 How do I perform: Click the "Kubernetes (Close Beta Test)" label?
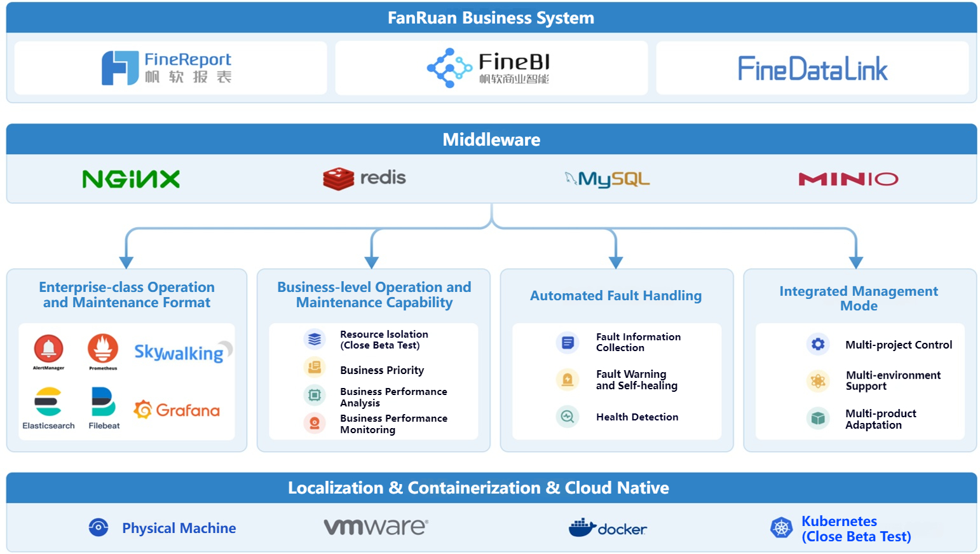pyautogui.click(x=856, y=529)
